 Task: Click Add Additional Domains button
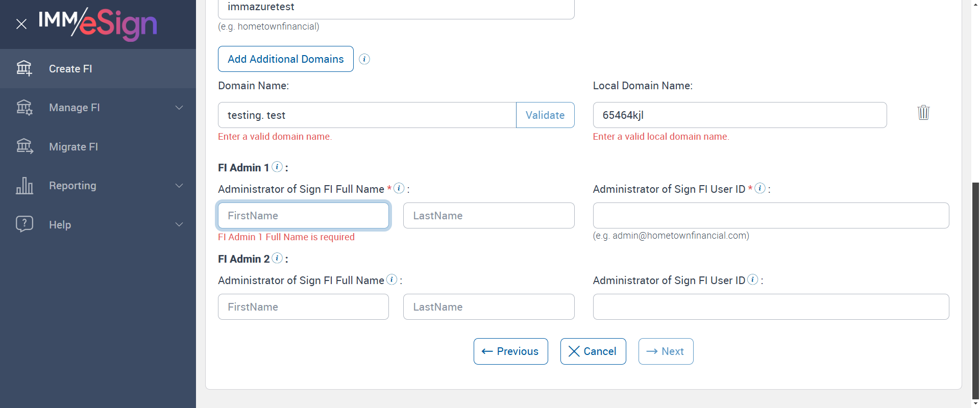pos(285,59)
